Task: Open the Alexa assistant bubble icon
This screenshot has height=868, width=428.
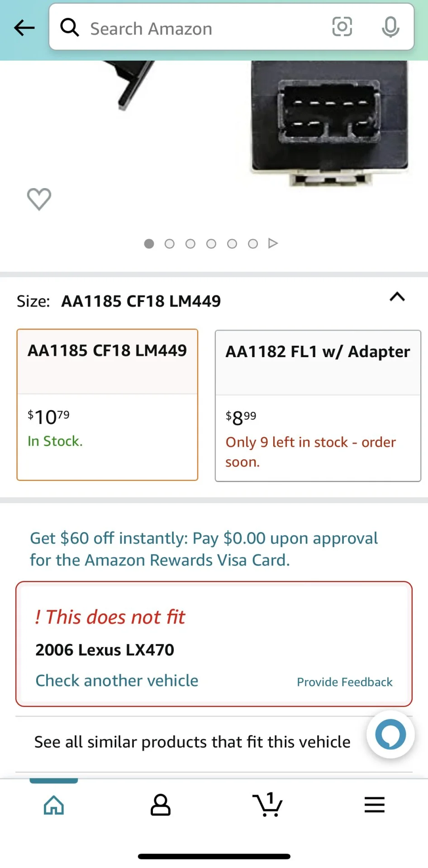Action: (x=390, y=735)
